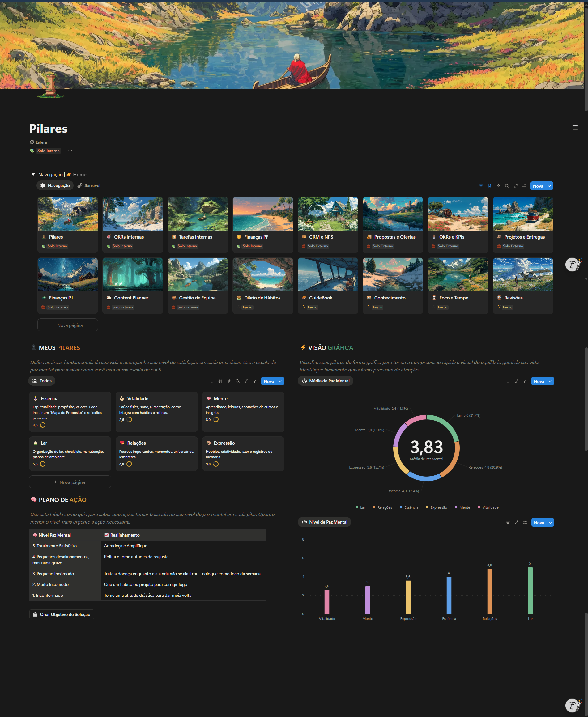The width and height of the screenshot is (588, 717).
Task: Open table of contents lines at right edge
Action: (x=575, y=130)
